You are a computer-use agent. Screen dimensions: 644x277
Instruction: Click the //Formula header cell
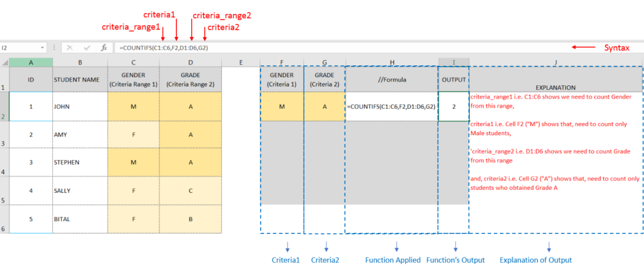coord(392,80)
